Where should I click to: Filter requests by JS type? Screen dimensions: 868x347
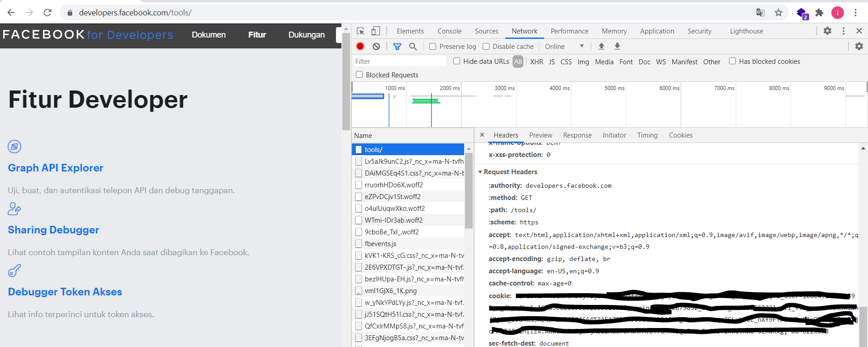coord(551,62)
